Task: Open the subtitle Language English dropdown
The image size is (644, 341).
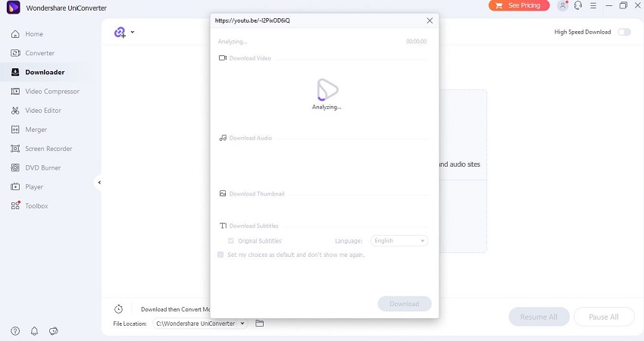Action: coord(399,241)
